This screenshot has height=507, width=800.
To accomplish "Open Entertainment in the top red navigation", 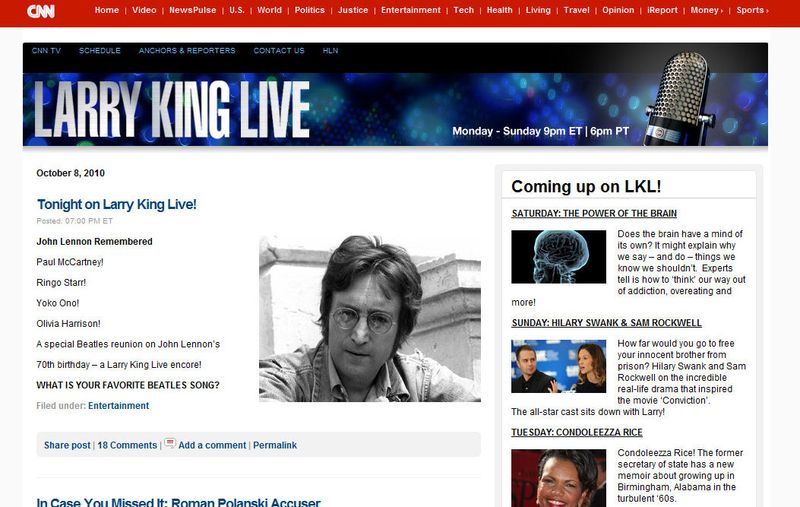I will 411,10.
